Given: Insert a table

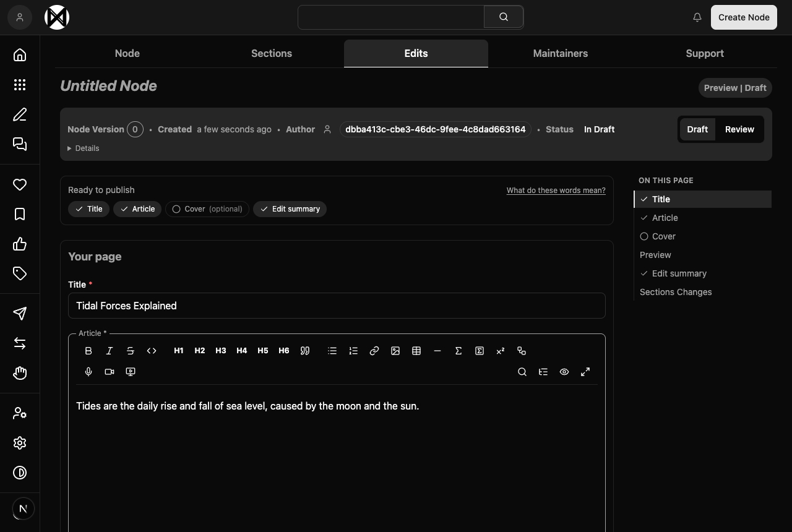Looking at the screenshot, I should click(x=416, y=351).
